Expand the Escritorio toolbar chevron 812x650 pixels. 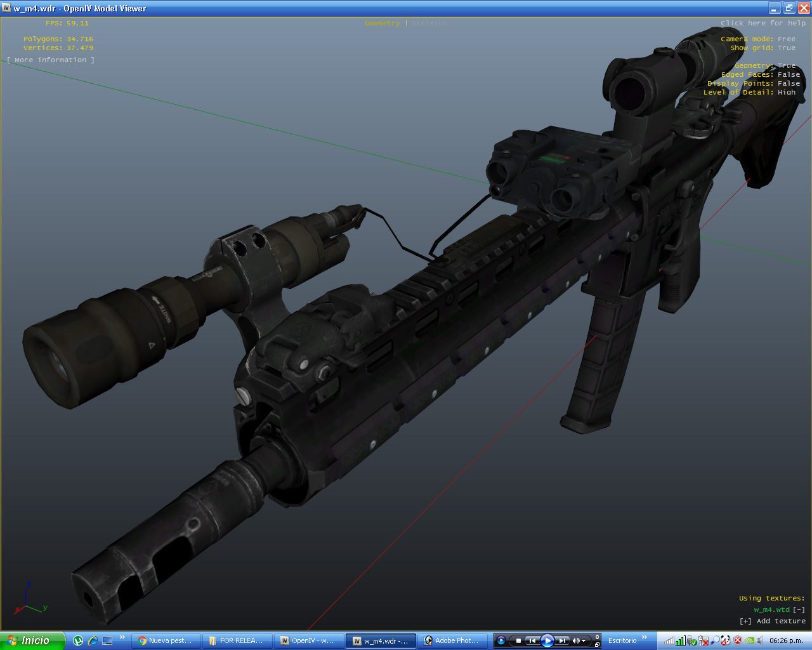[644, 637]
